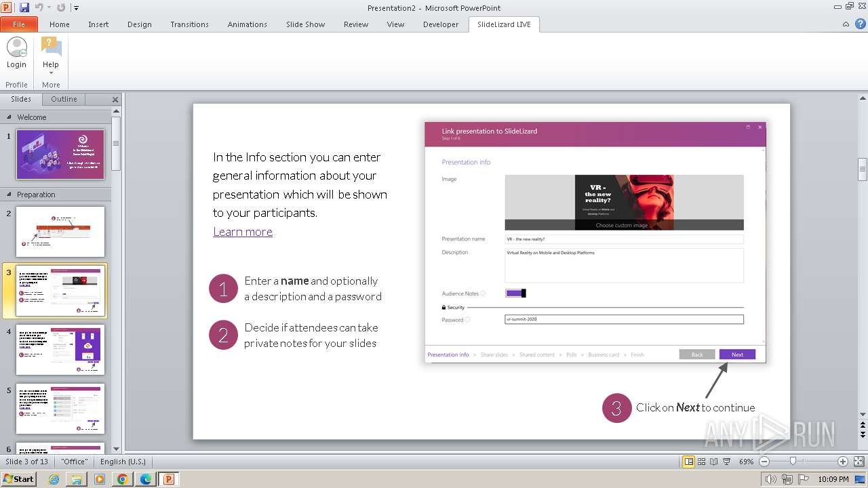868x488 pixels.
Task: Click the SlideLizard Login button
Action: (16, 53)
